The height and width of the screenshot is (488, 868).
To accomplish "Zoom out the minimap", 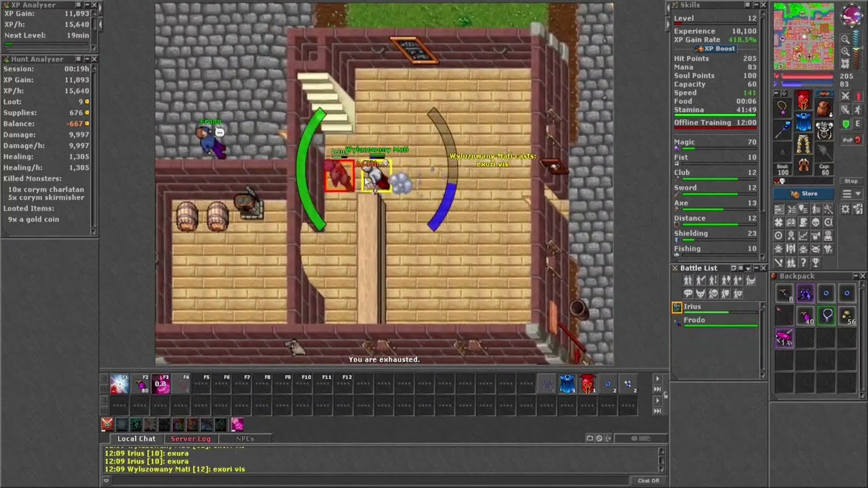I will coord(846,39).
